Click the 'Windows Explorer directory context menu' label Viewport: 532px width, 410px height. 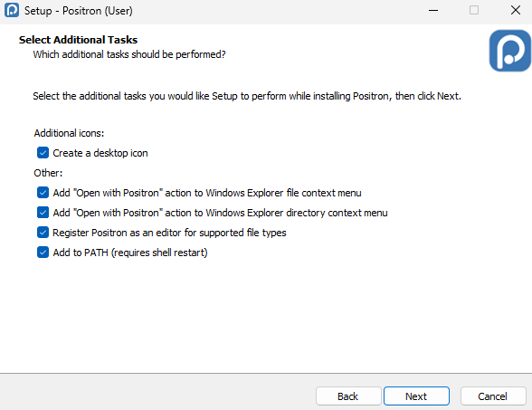click(297, 213)
